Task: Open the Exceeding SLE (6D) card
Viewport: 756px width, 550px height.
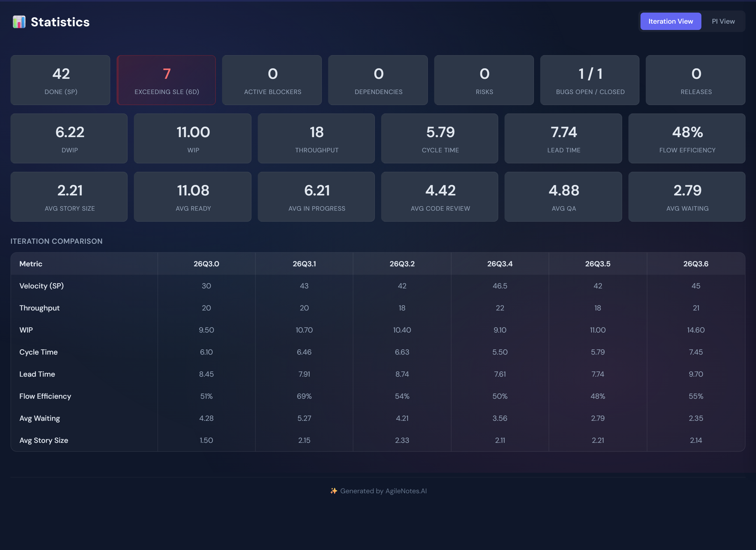Action: (166, 80)
